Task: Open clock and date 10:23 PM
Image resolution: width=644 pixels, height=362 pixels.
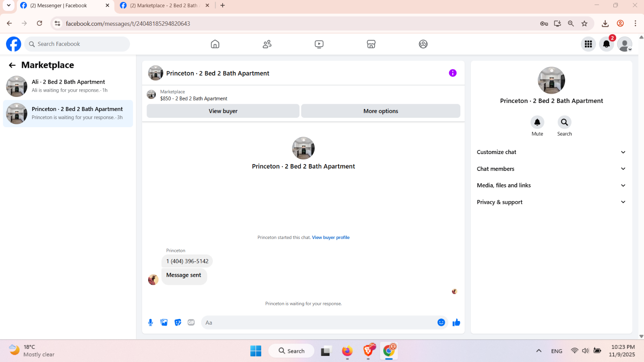Action: click(622, 351)
